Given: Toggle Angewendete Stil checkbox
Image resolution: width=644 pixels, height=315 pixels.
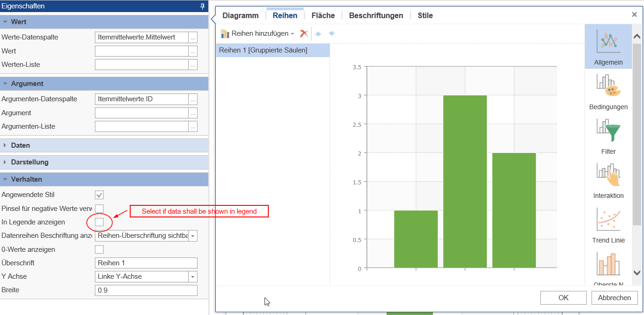Looking at the screenshot, I should point(100,195).
